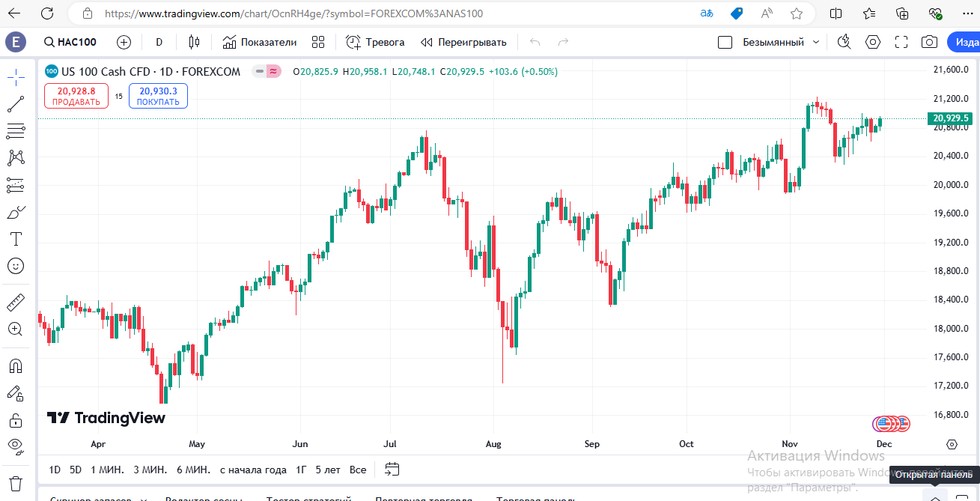Select the 5D date range
The image size is (980, 501).
point(76,470)
